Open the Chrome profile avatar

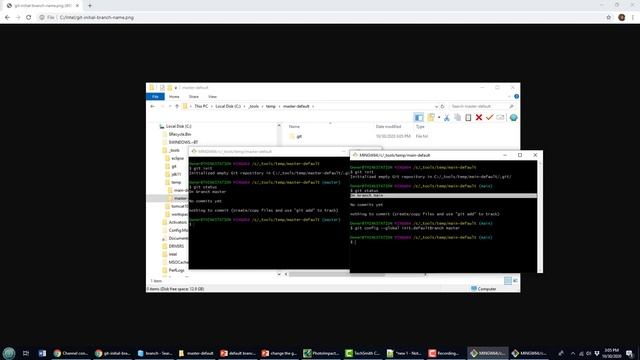(x=621, y=18)
